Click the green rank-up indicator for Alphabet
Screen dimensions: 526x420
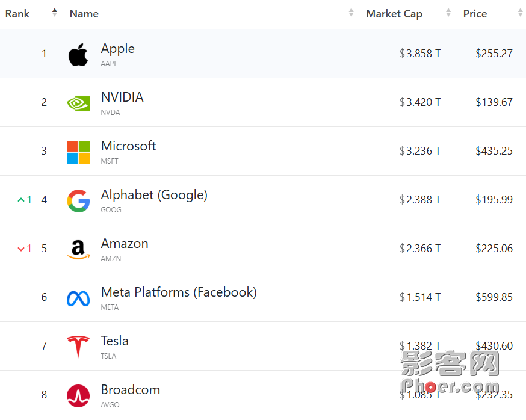tap(25, 200)
